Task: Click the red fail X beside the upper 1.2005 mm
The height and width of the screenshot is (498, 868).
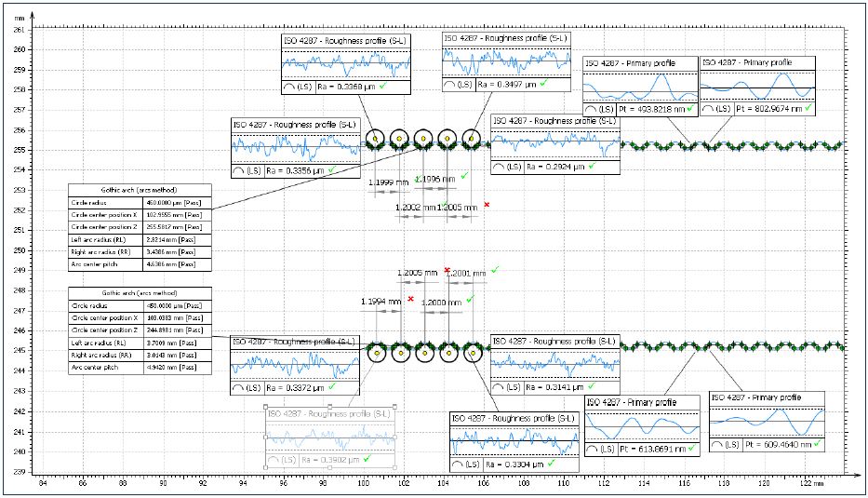Action: pos(486,204)
